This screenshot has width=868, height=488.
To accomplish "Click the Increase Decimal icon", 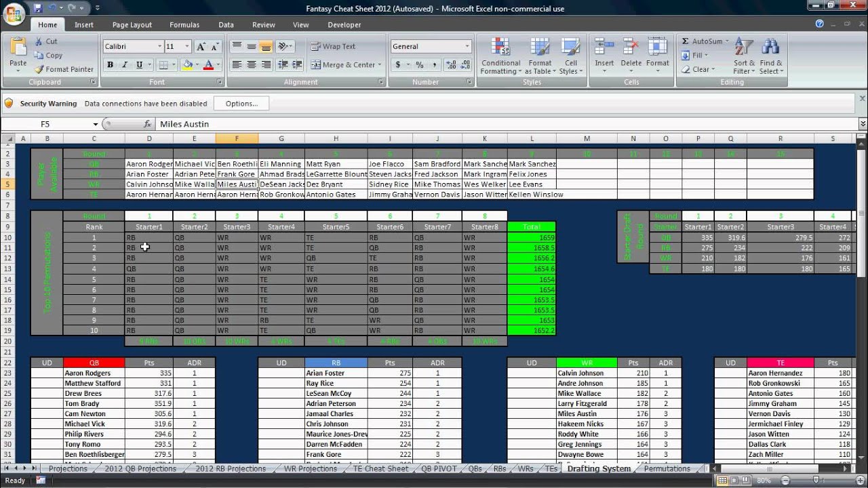I will click(x=451, y=65).
